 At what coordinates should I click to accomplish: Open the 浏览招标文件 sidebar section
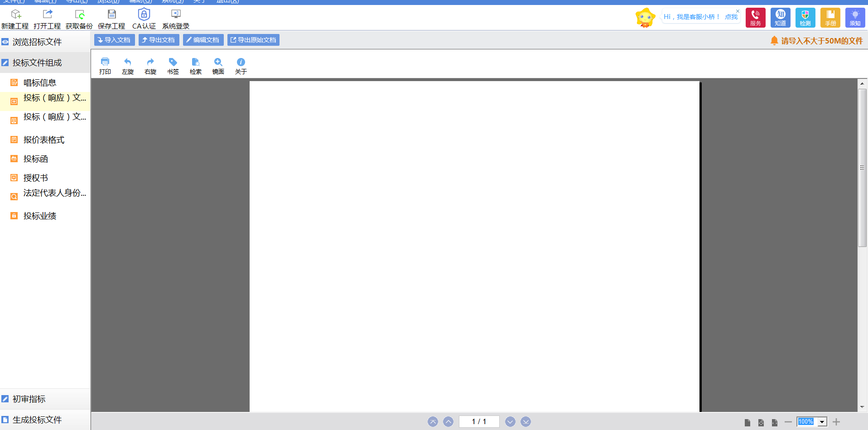(45, 42)
